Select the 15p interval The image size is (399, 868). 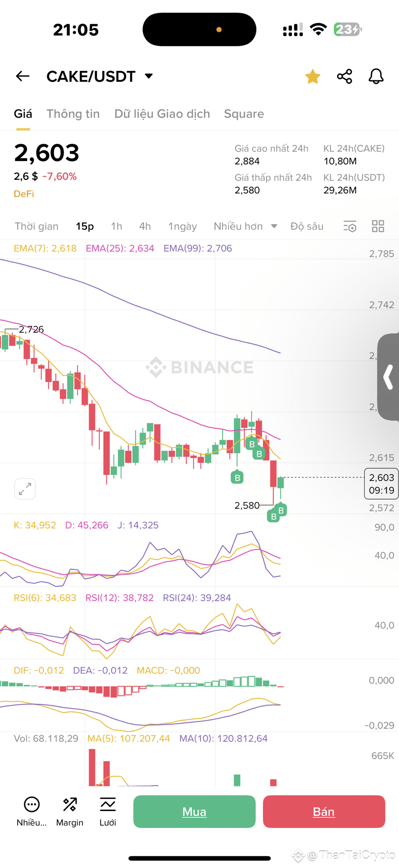[85, 226]
